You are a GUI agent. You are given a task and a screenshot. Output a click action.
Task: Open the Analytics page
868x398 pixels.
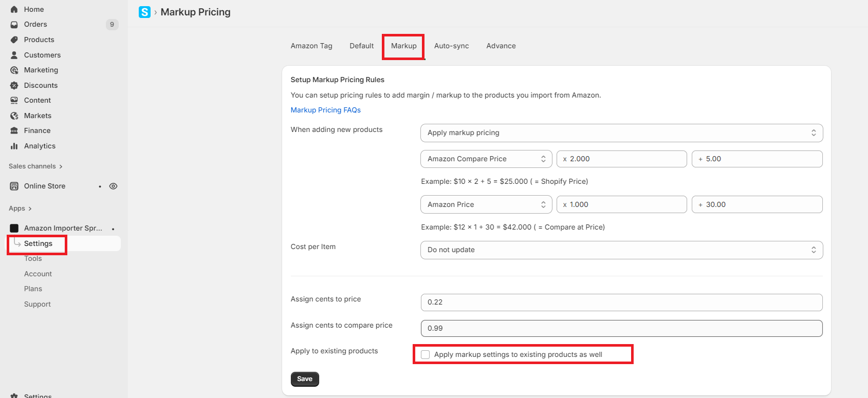pyautogui.click(x=40, y=146)
